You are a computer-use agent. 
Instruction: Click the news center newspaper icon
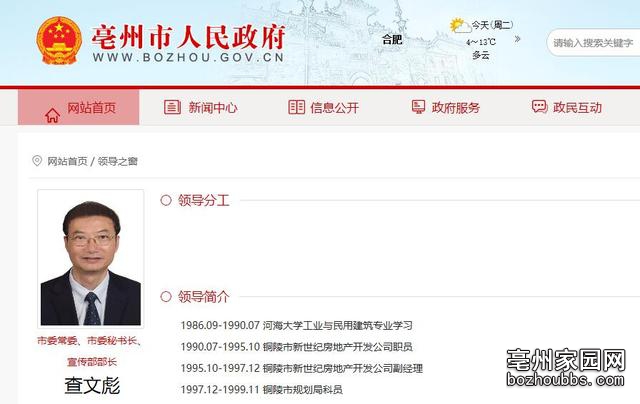point(172,107)
